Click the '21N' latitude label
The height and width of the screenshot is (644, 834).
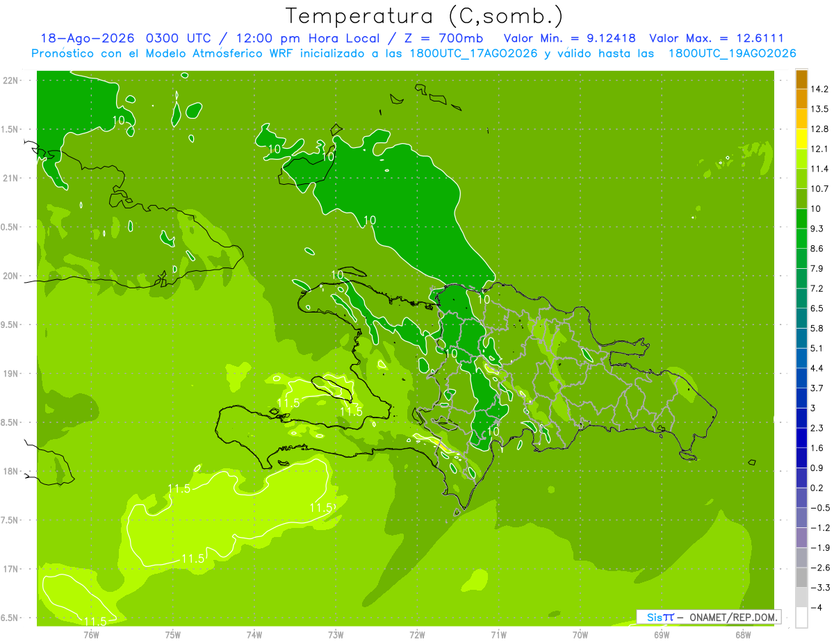(10, 178)
